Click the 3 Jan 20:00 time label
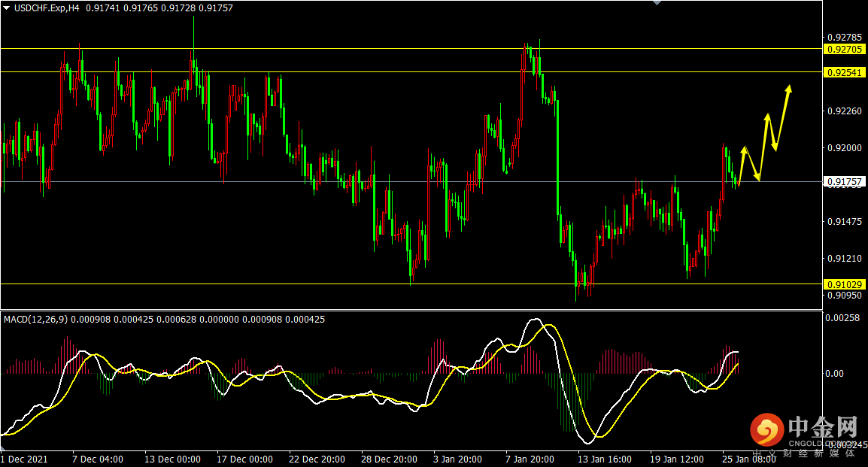Viewport: 868px width, 467px height. [457, 459]
